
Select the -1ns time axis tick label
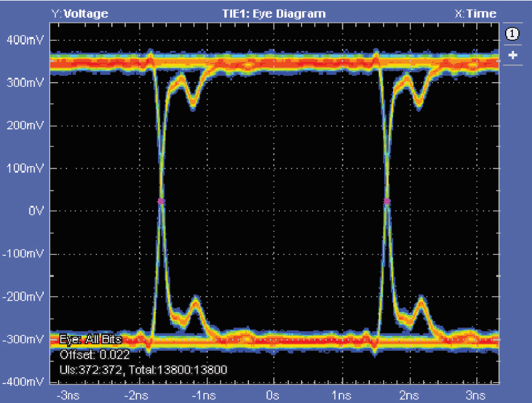[203, 395]
